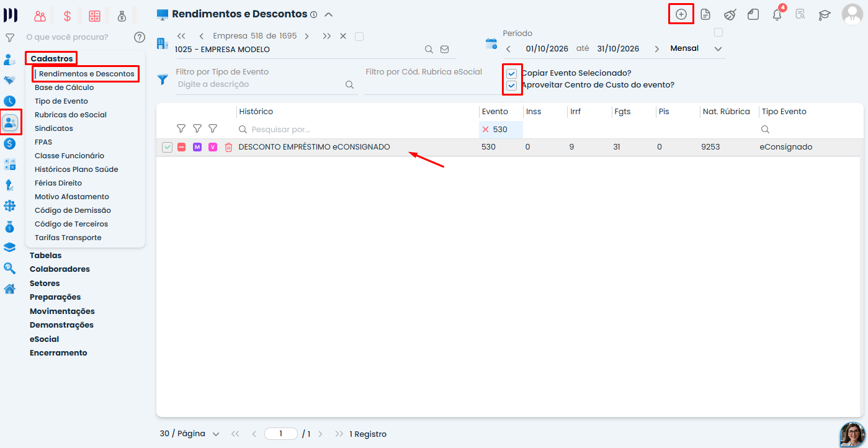Click the Histórico Pesquisar por search field

click(357, 130)
